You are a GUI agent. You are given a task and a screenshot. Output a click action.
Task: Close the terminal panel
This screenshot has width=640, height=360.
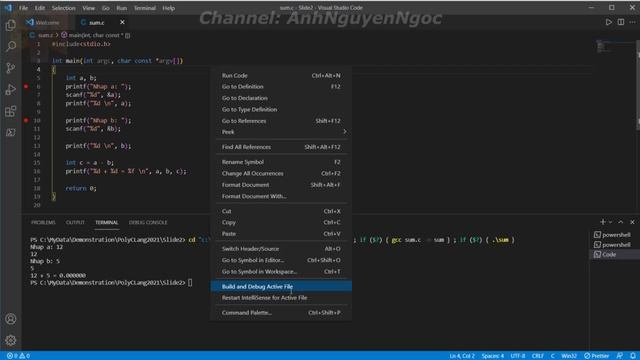(x=632, y=222)
